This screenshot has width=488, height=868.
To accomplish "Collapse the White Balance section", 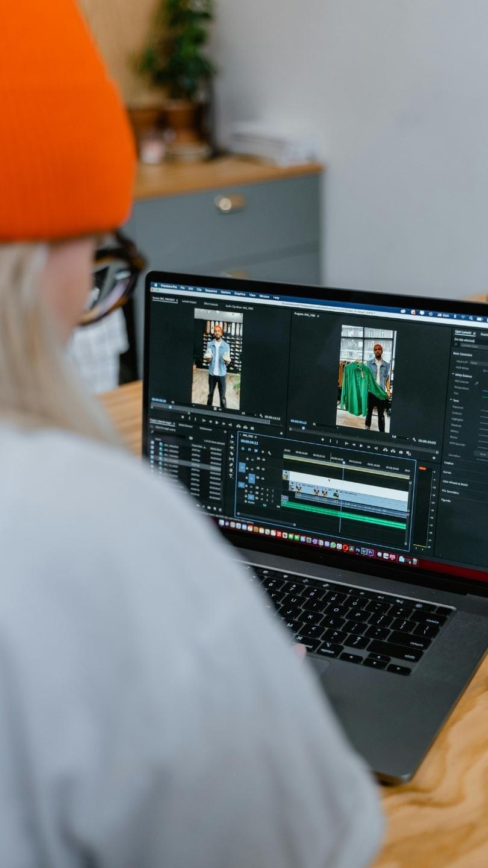I will pyautogui.click(x=454, y=375).
